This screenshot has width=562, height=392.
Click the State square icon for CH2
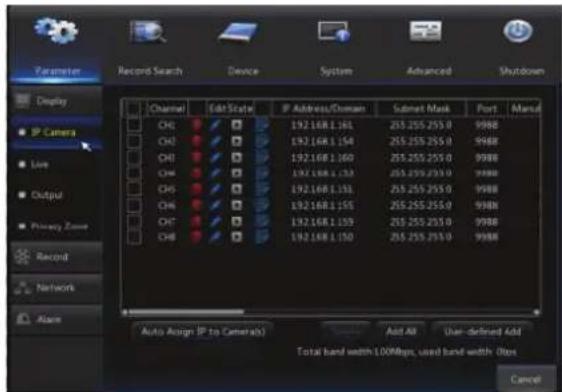click(x=236, y=141)
